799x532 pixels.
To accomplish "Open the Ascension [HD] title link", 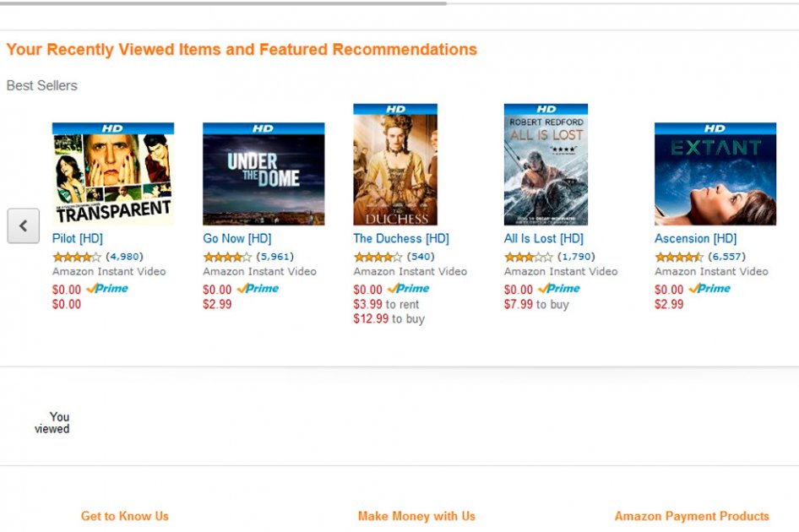I will [x=696, y=238].
